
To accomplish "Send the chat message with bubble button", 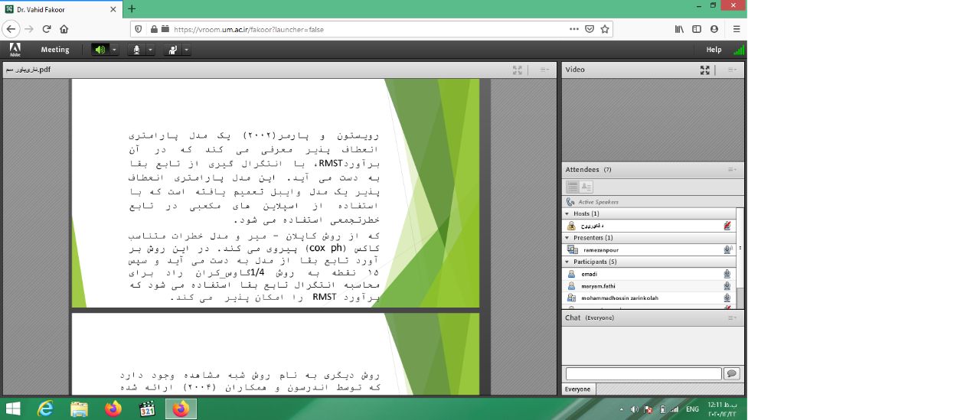I will tap(731, 374).
